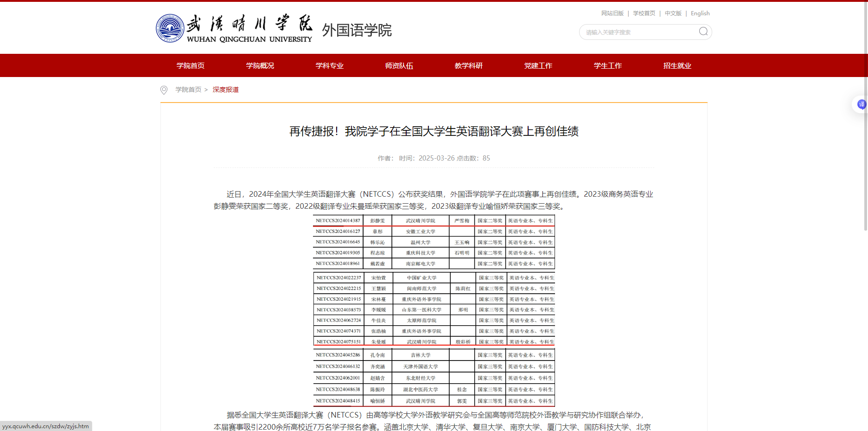Image resolution: width=868 pixels, height=431 pixels.
Task: Click the location pin breadcrumb icon
Action: [x=164, y=90]
